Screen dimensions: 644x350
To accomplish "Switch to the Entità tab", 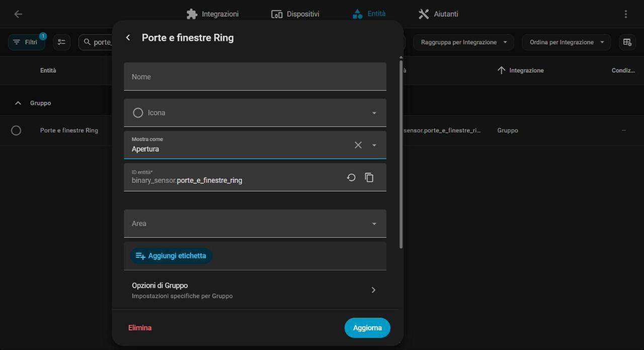I will 369,14.
